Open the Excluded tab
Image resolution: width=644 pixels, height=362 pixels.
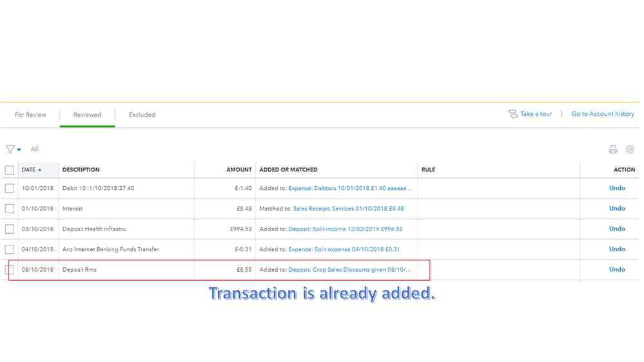(142, 115)
